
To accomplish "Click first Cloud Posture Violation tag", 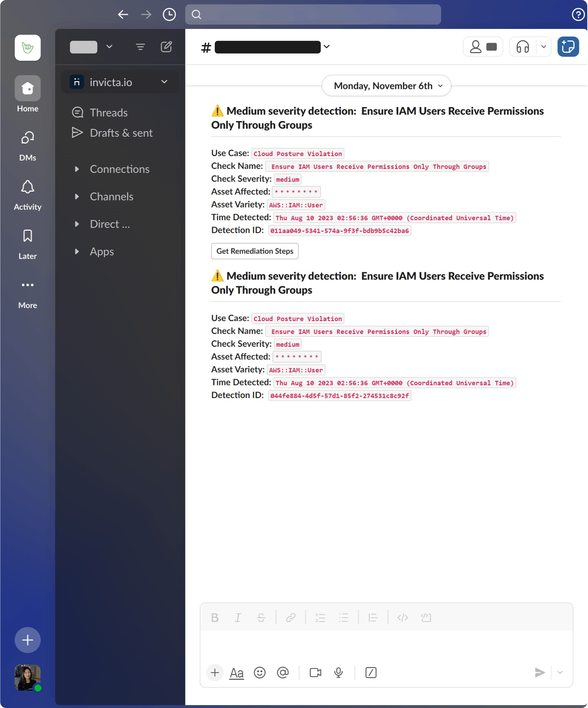I will tap(297, 154).
